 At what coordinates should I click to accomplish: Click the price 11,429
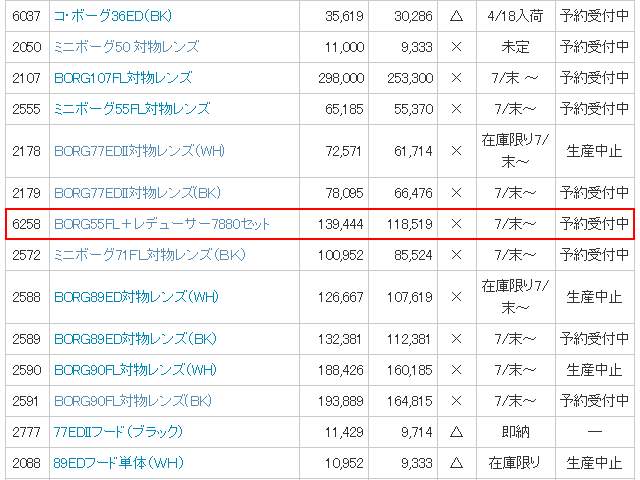[x=343, y=432]
